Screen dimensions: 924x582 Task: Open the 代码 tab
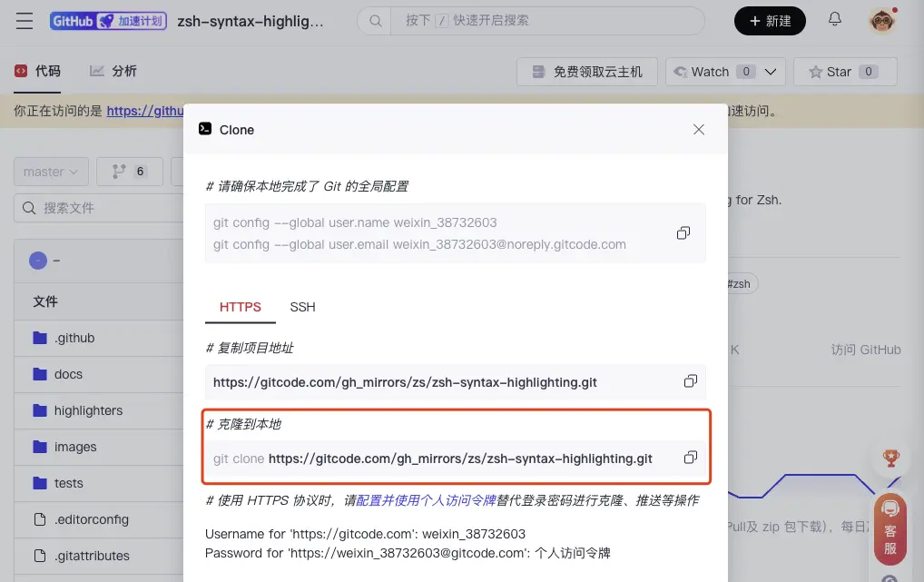[38, 72]
